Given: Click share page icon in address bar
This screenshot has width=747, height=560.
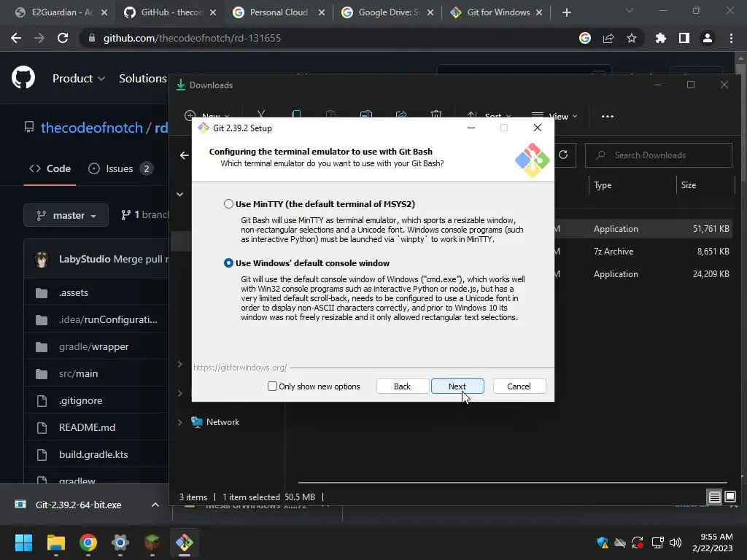Looking at the screenshot, I should tap(608, 38).
